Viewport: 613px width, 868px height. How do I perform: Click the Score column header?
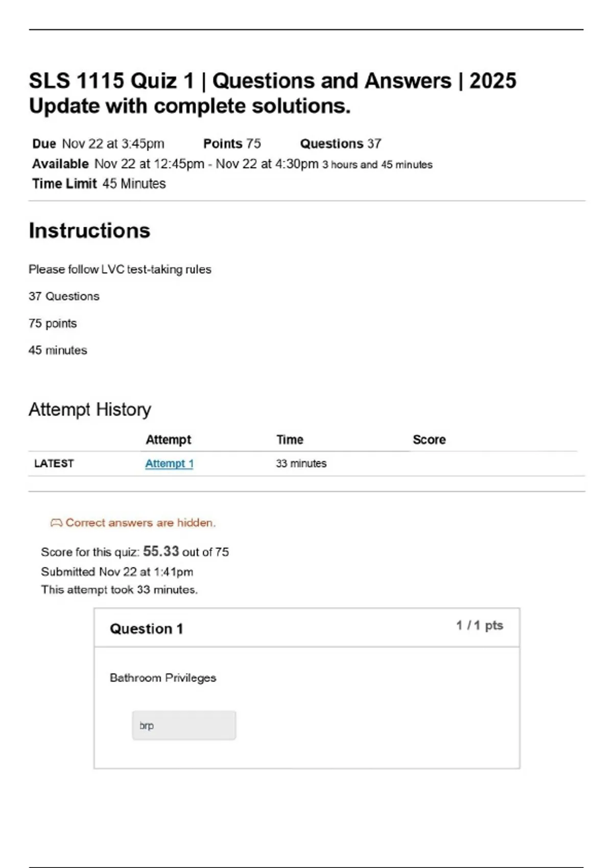(x=429, y=440)
